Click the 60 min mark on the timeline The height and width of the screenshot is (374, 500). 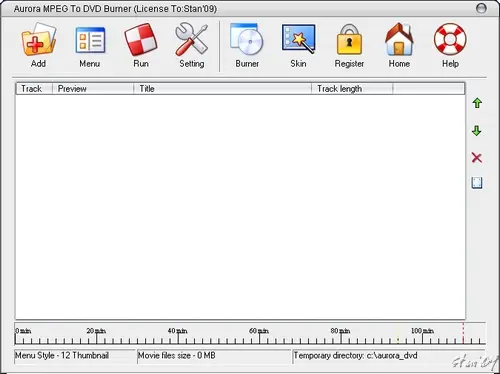coord(259,331)
